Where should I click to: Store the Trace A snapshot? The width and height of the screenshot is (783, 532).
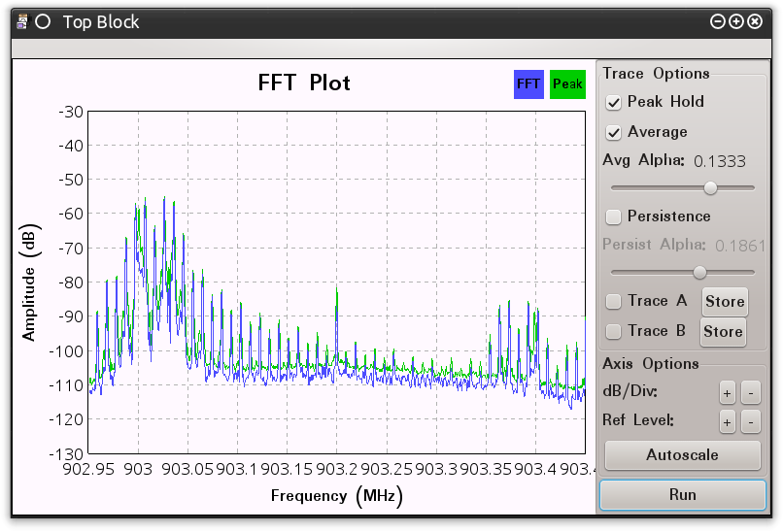click(x=723, y=301)
